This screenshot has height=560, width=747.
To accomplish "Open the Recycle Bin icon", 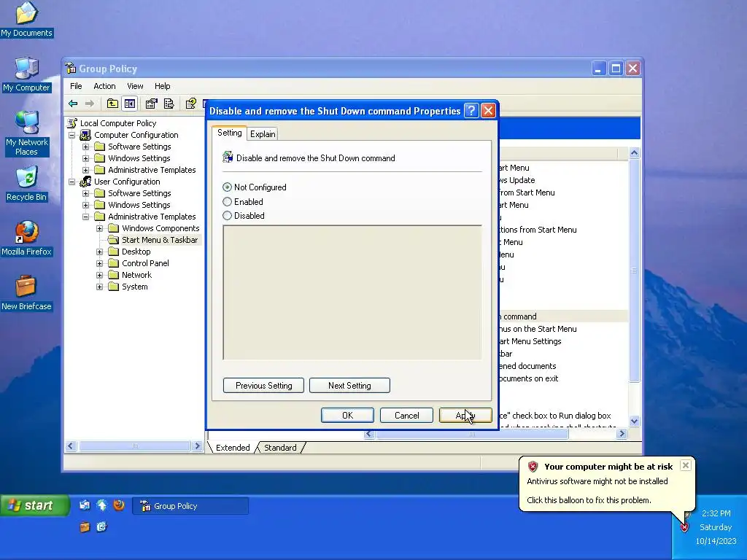I will click(26, 184).
